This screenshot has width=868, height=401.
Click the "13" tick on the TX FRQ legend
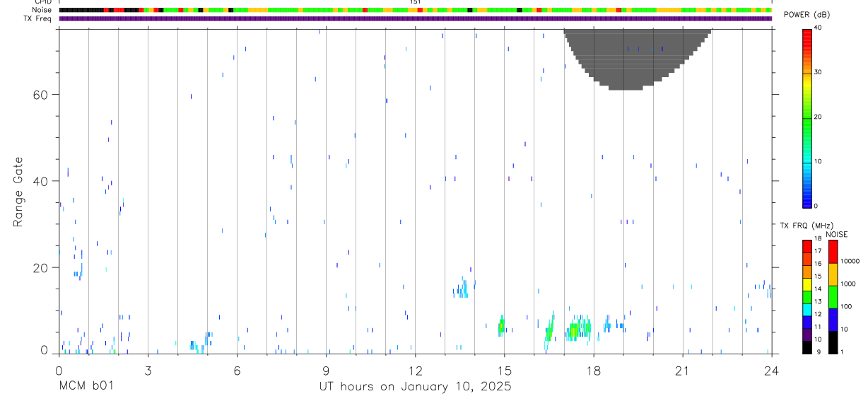pyautogui.click(x=818, y=302)
